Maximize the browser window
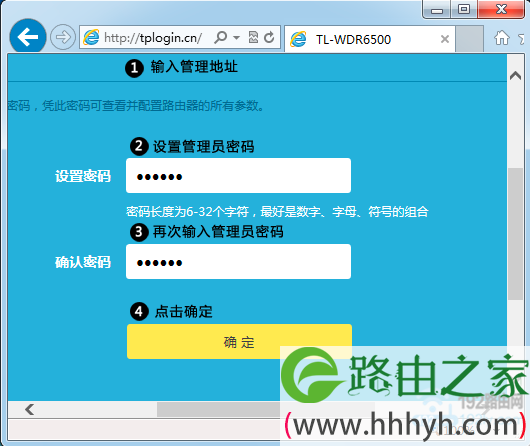 [x=464, y=9]
